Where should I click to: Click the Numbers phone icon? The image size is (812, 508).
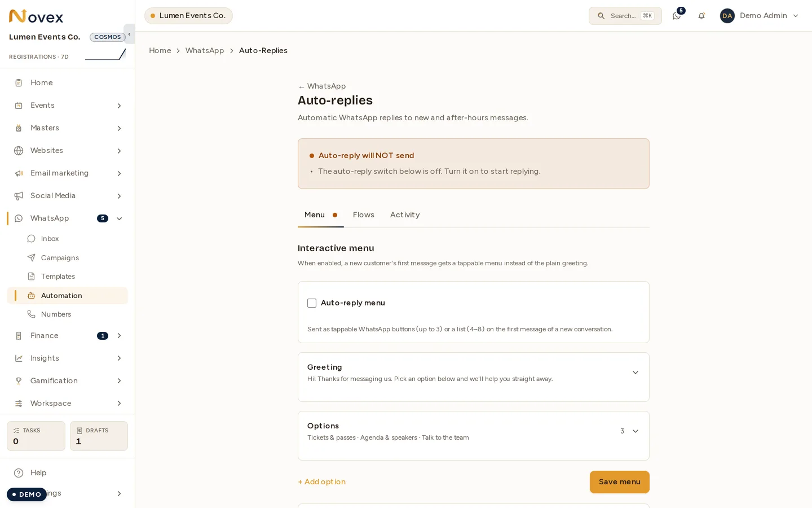(32, 314)
